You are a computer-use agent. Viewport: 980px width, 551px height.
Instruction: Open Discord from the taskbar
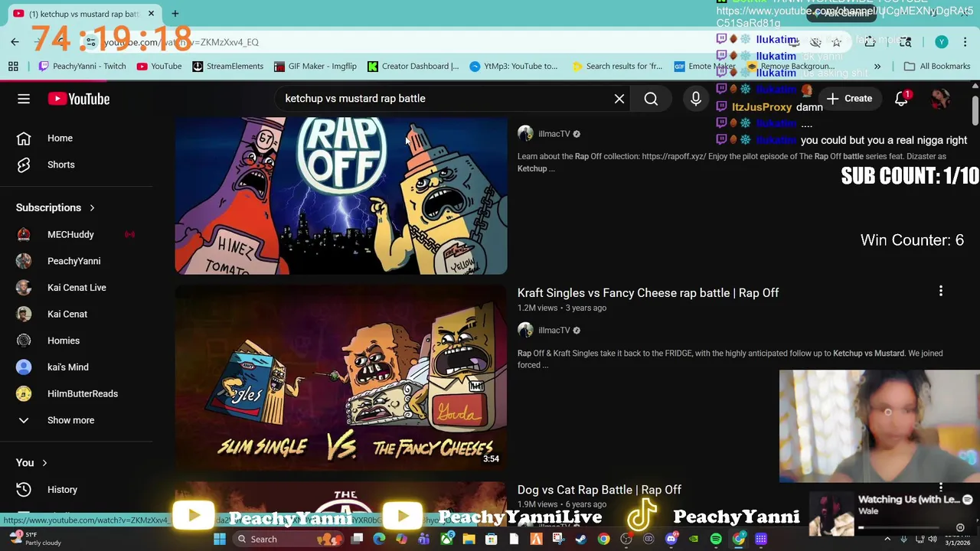pos(671,540)
